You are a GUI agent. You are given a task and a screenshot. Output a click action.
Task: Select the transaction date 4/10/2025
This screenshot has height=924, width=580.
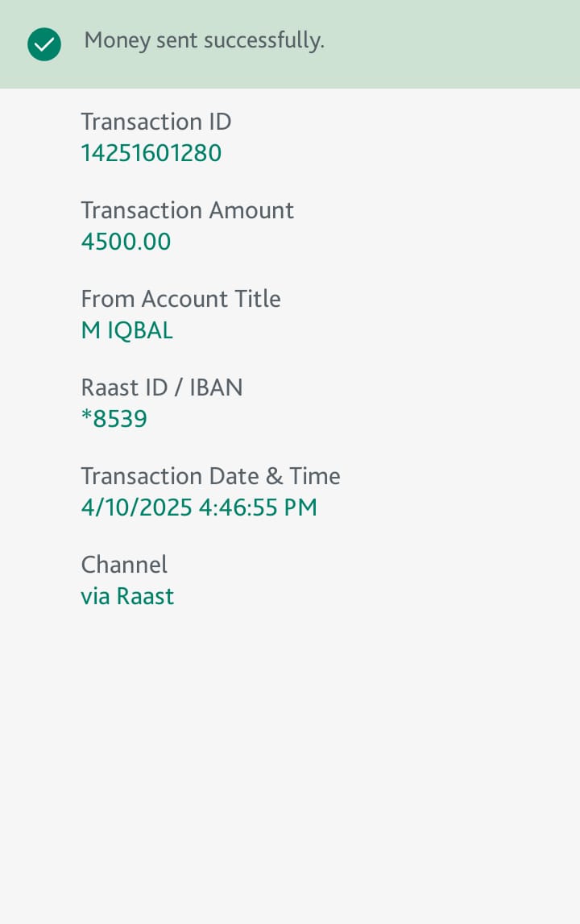(x=136, y=508)
